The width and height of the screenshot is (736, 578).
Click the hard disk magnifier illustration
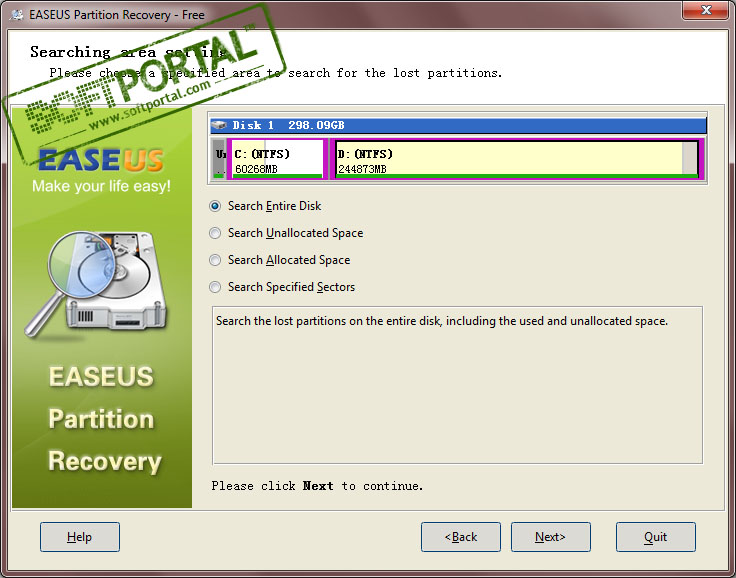pyautogui.click(x=97, y=284)
